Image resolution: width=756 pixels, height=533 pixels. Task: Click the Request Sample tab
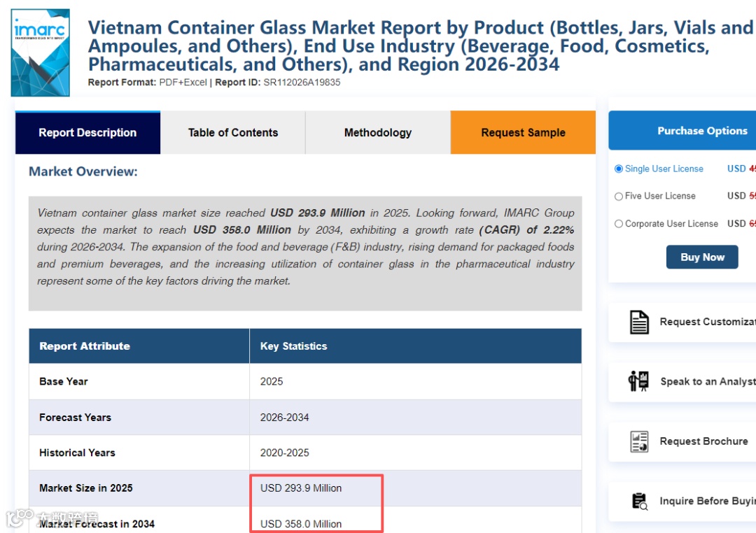pos(523,133)
